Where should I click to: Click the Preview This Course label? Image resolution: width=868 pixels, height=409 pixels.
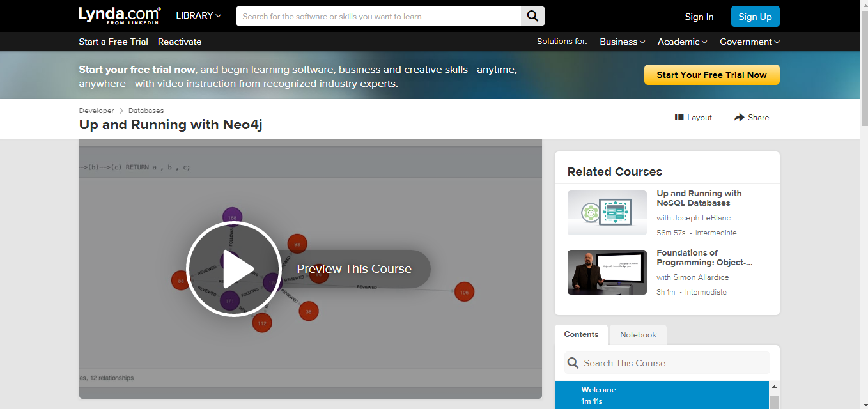[354, 269]
